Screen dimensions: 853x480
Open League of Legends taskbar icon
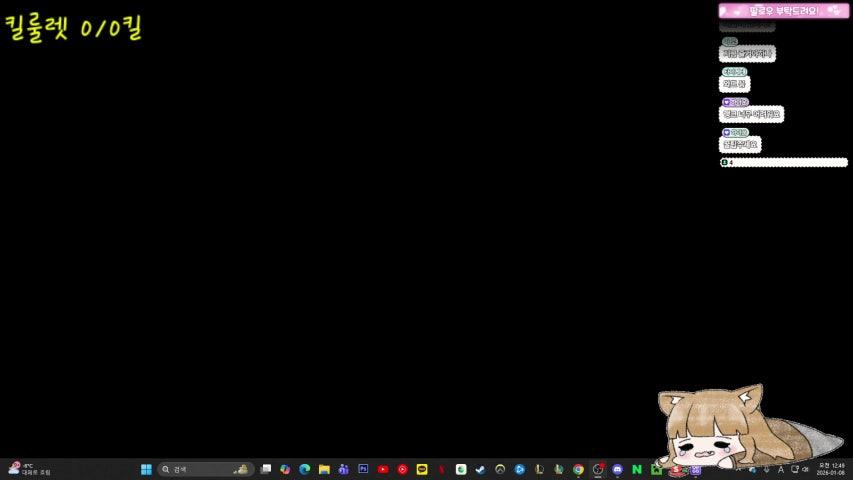539,469
